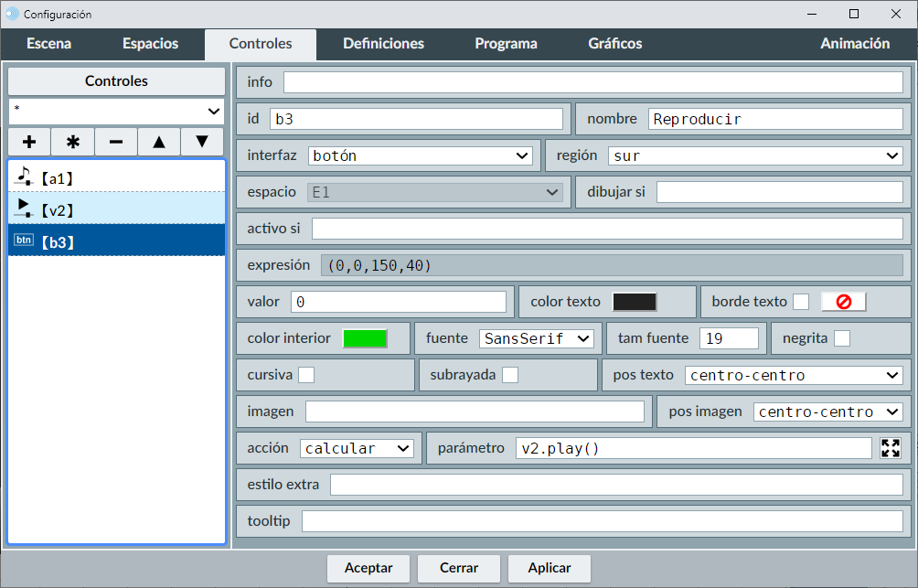Click the borde texto no-color icon
The height and width of the screenshot is (588, 918).
tap(843, 302)
